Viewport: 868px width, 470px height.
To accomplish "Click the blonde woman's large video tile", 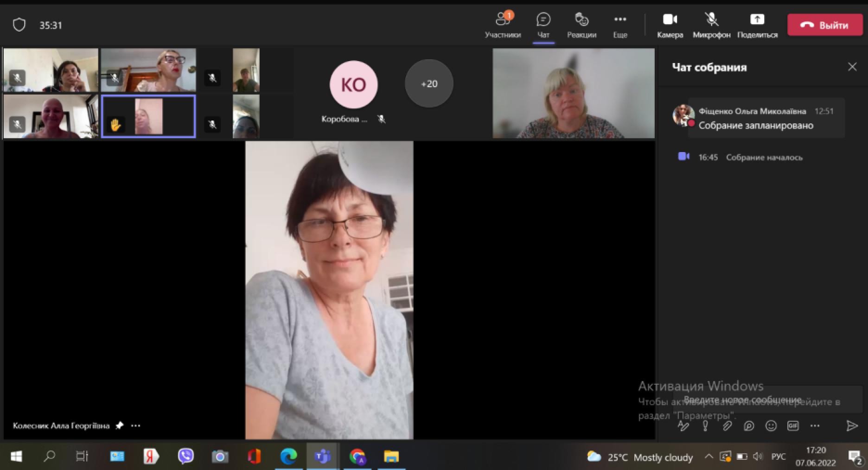I will point(574,94).
